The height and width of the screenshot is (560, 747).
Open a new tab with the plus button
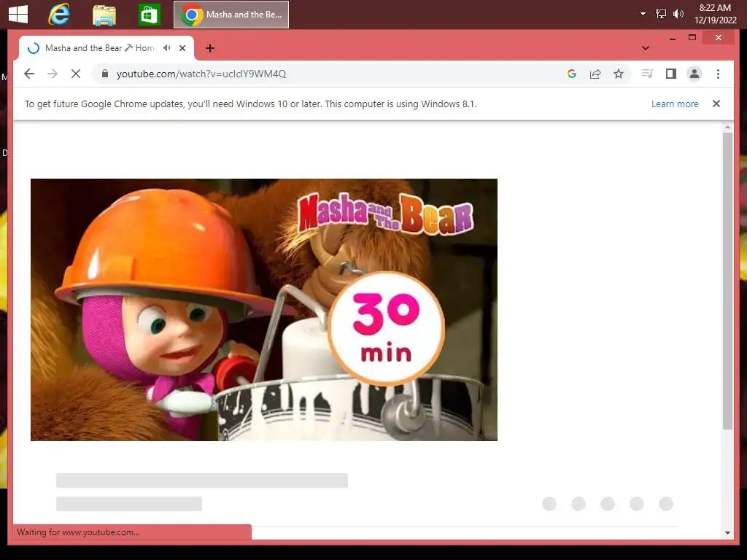pos(210,48)
